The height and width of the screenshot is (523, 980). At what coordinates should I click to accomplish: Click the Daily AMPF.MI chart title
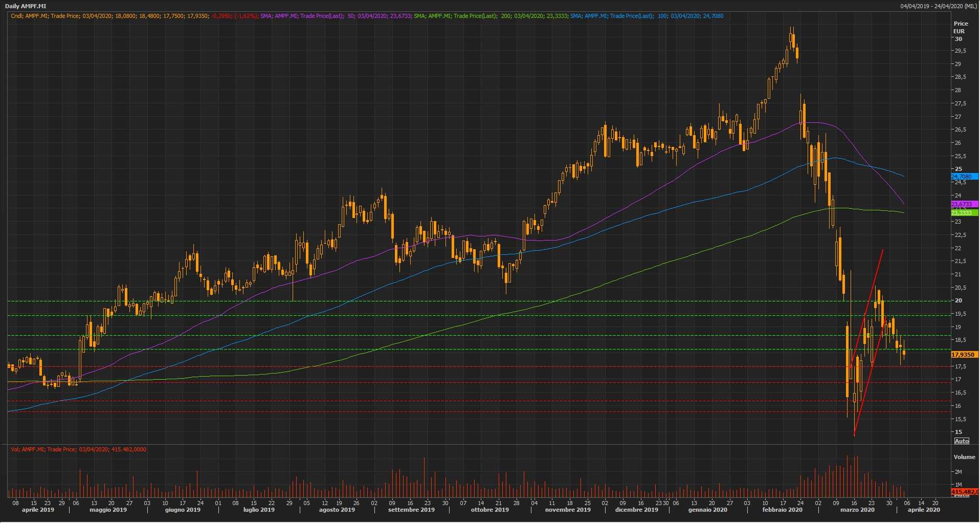coord(26,6)
